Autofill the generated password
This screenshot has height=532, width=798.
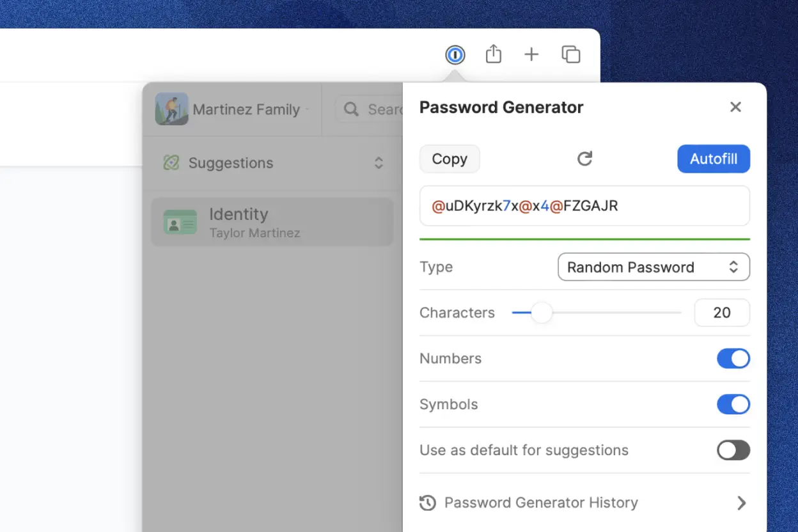(x=714, y=159)
